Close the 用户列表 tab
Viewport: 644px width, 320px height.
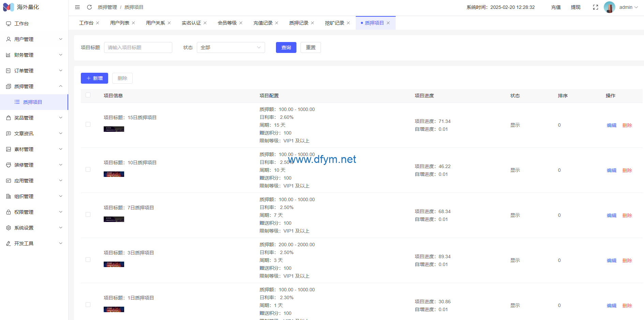click(133, 23)
